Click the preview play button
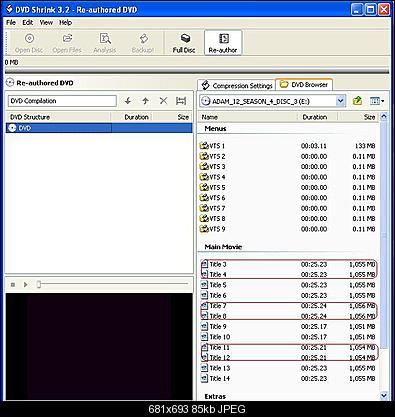395x417 pixels. click(26, 285)
